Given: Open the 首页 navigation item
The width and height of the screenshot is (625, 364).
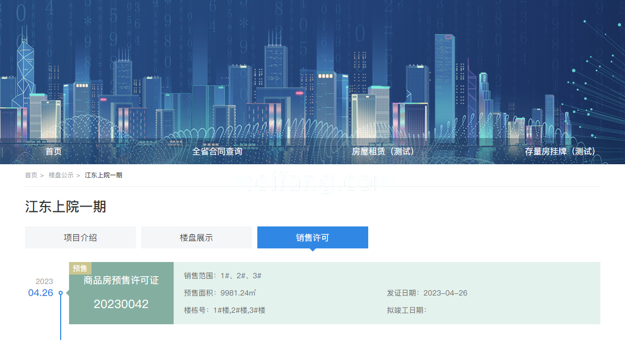Looking at the screenshot, I should (x=55, y=151).
